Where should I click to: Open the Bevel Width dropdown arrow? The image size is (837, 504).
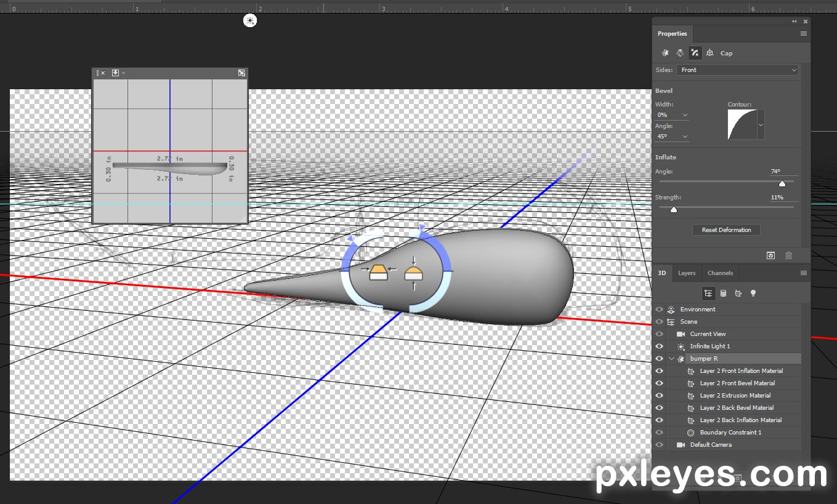click(685, 115)
